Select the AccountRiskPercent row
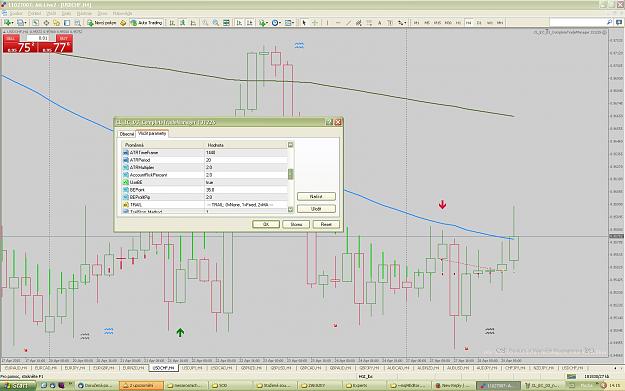625x391 pixels. tap(204, 175)
